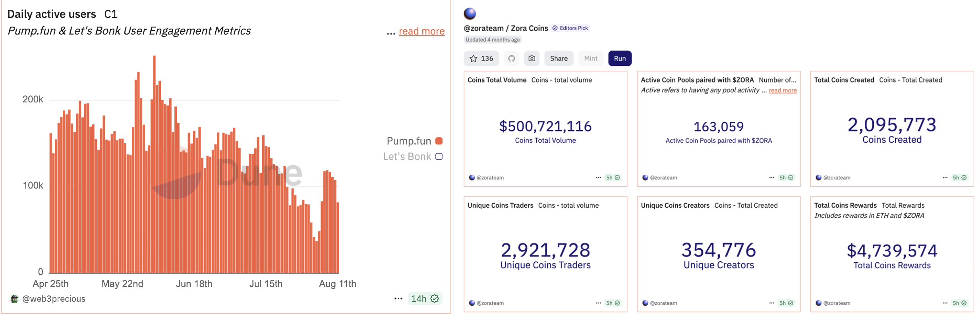
Task: Open the three-dot menu on the Unique Coins Creators card
Action: [x=771, y=303]
